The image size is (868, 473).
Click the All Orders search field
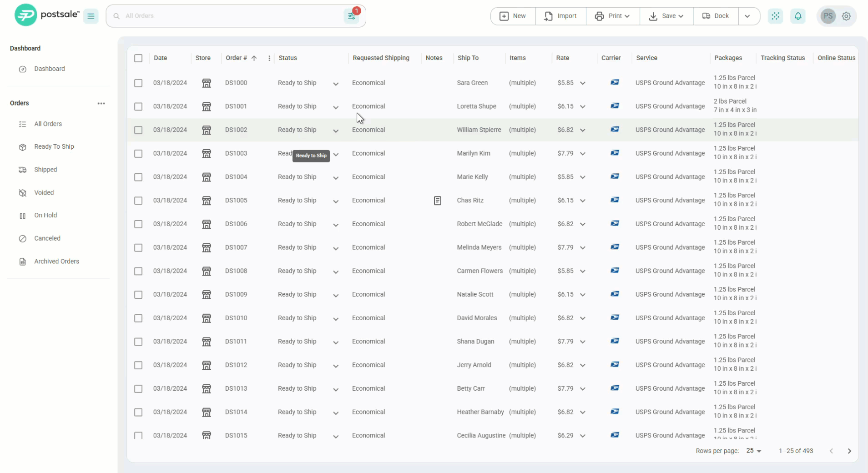227,16
